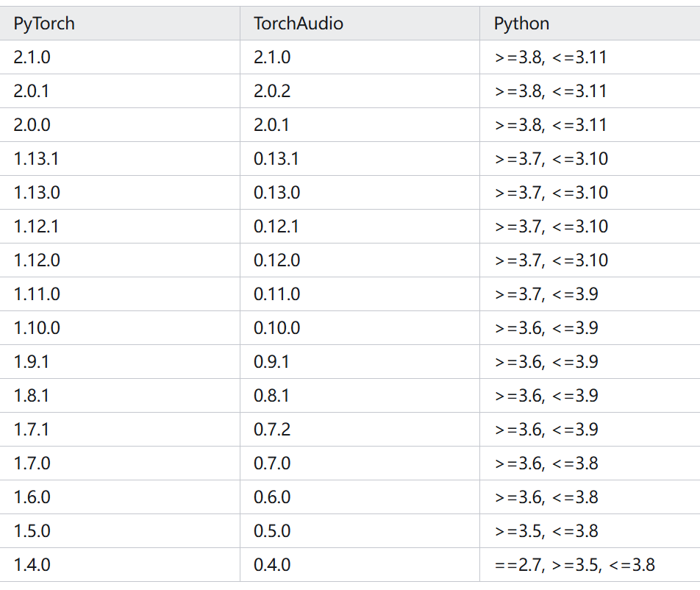700x590 pixels.
Task: Select PyTorch version 1.6.0 cell
Action: 120,497
